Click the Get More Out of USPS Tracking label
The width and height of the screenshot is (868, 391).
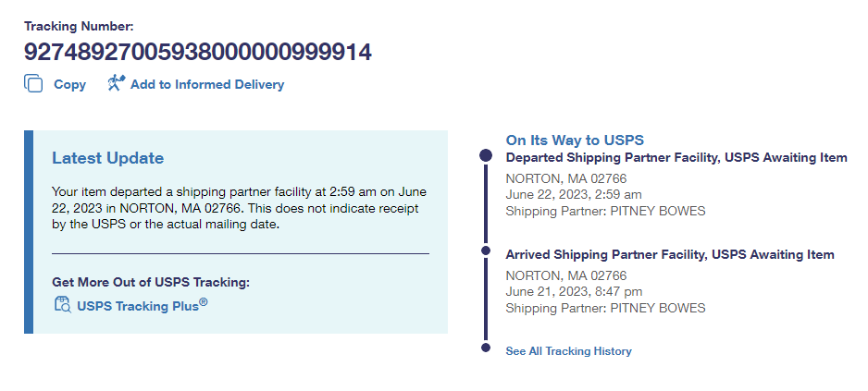click(151, 282)
